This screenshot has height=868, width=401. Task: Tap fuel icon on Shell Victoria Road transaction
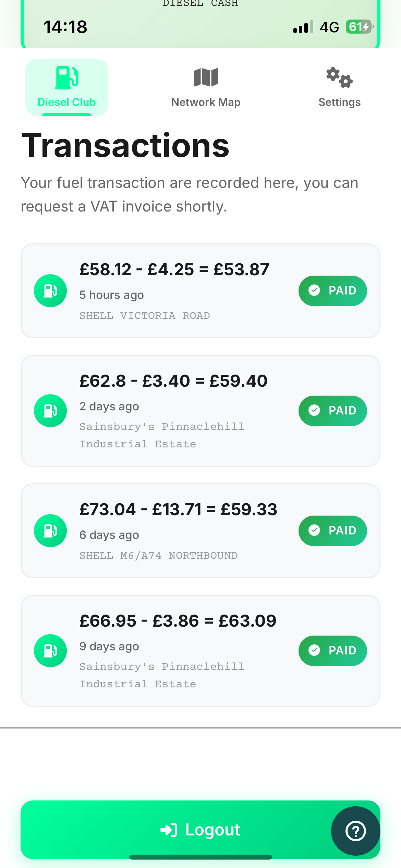click(x=50, y=291)
